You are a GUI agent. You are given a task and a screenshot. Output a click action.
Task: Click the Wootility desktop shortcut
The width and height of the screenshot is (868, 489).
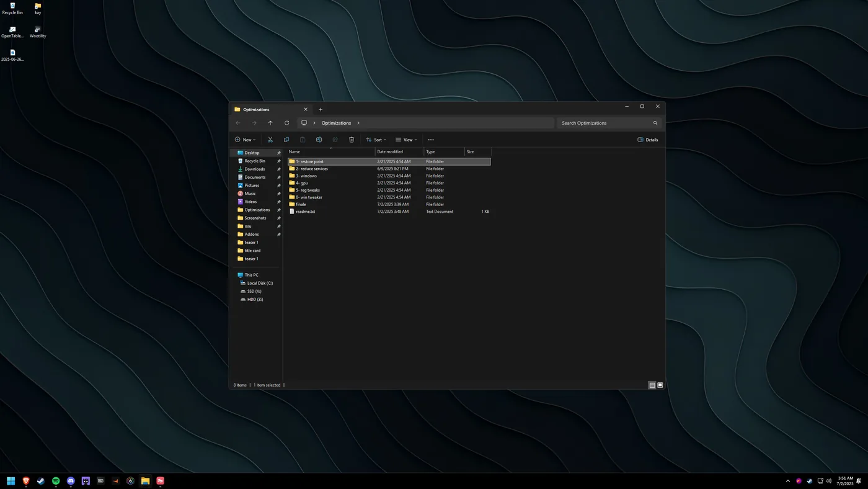(38, 32)
